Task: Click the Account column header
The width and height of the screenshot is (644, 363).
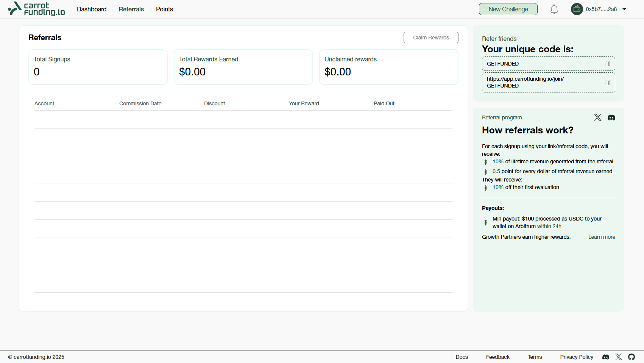Action: [44, 103]
